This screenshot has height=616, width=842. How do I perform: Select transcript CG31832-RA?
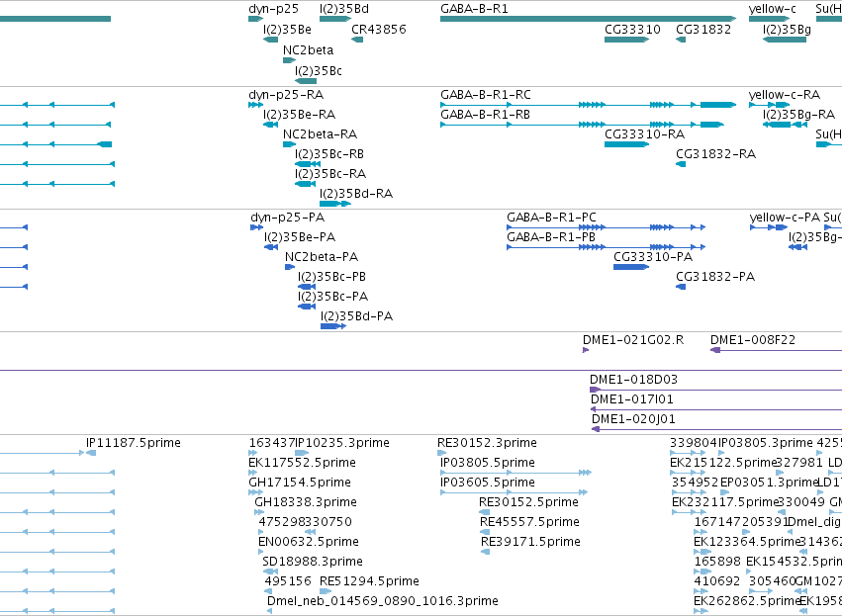(x=715, y=154)
